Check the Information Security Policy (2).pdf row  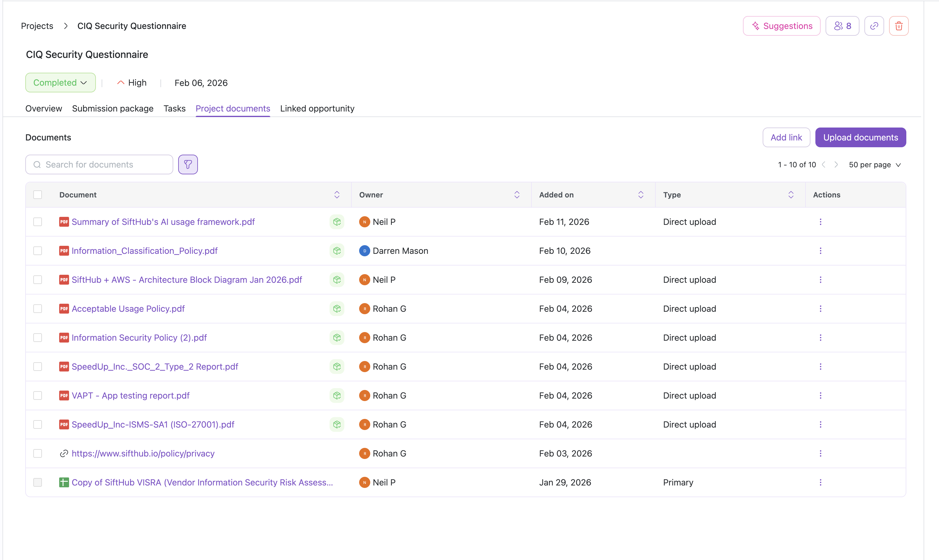[x=37, y=338]
